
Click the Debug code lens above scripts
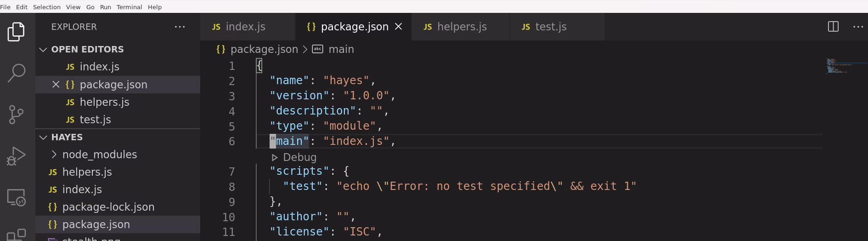pos(294,157)
